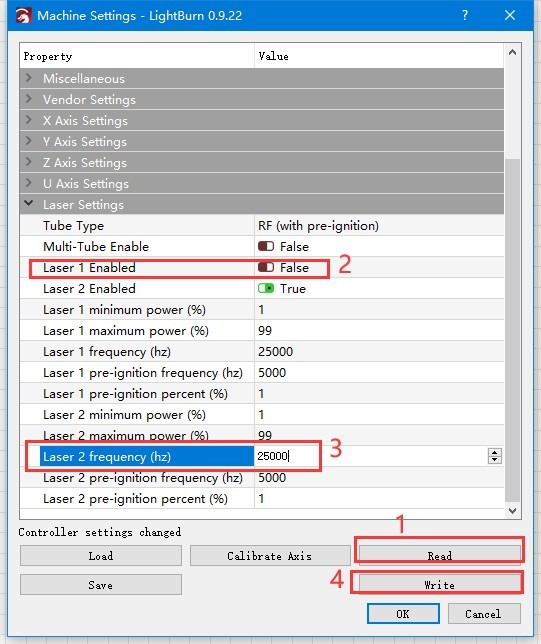541x644 pixels.
Task: Click the Read button
Action: 440,556
